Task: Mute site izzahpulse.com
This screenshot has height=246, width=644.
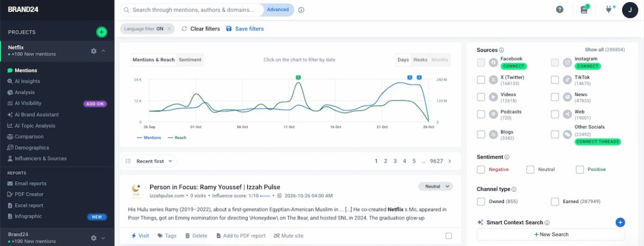Action: (x=288, y=236)
